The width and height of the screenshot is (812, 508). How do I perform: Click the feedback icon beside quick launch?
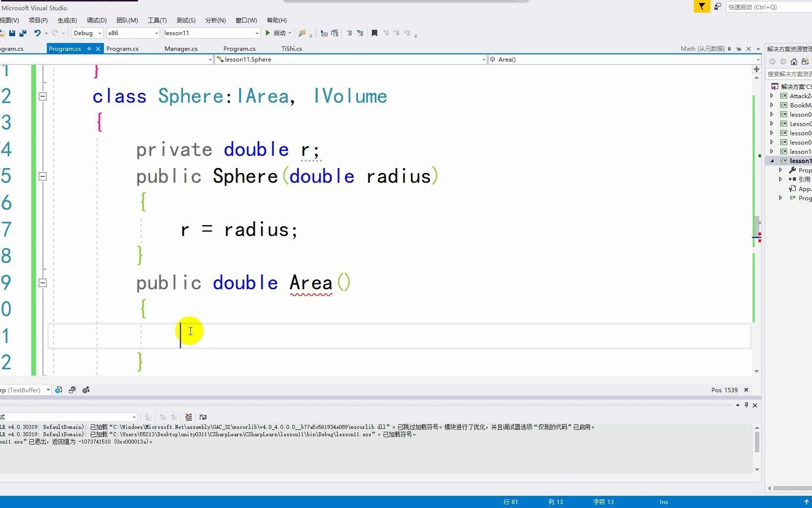click(718, 6)
